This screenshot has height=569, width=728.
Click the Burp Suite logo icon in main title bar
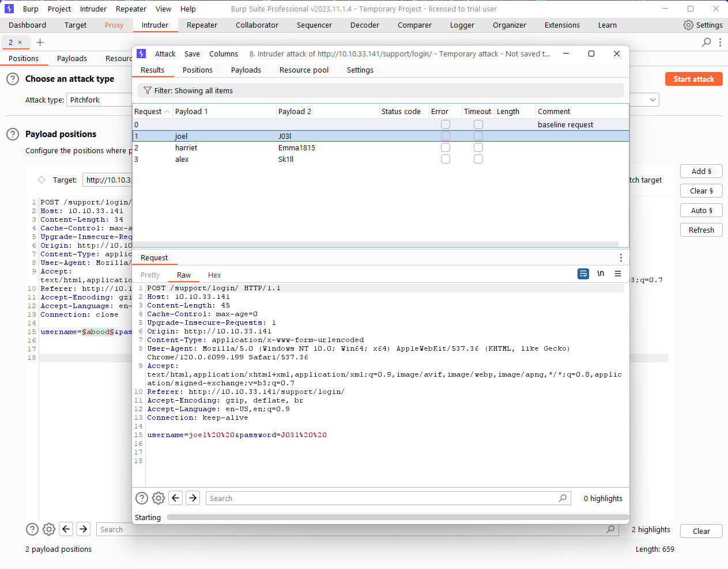tap(9, 9)
